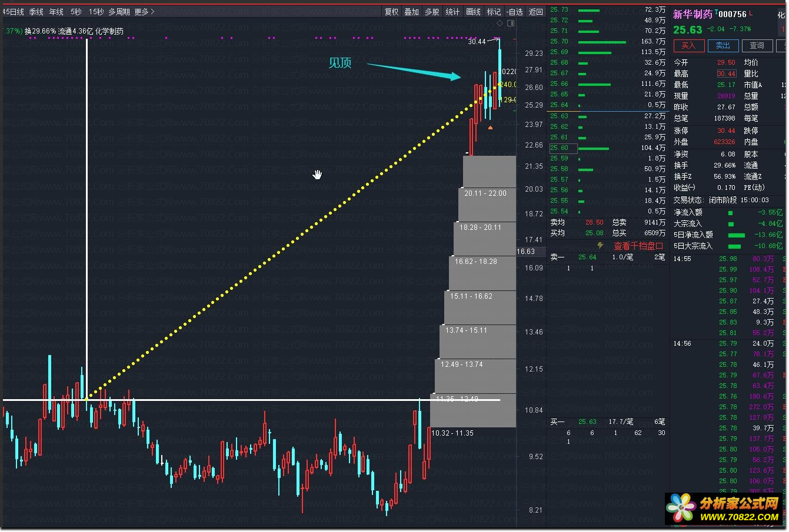Open the 复权 adjustment option
789x532 pixels.
click(x=392, y=12)
